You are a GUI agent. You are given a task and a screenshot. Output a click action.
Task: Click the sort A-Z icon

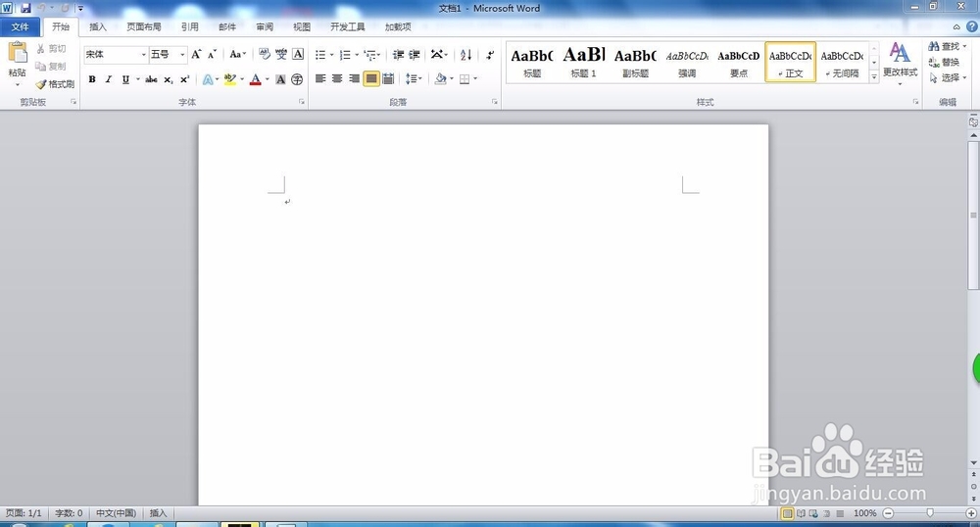[465, 55]
